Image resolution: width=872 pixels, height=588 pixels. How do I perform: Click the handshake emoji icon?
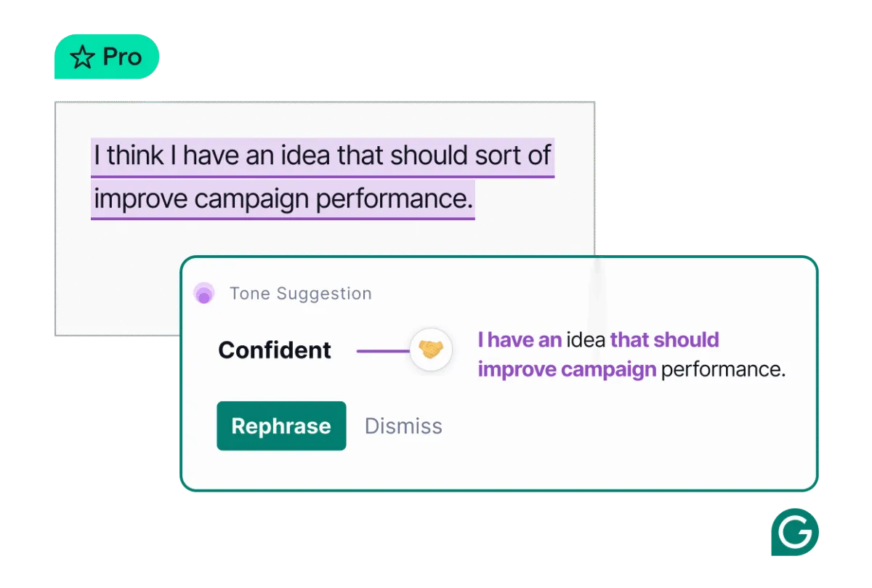click(x=431, y=351)
